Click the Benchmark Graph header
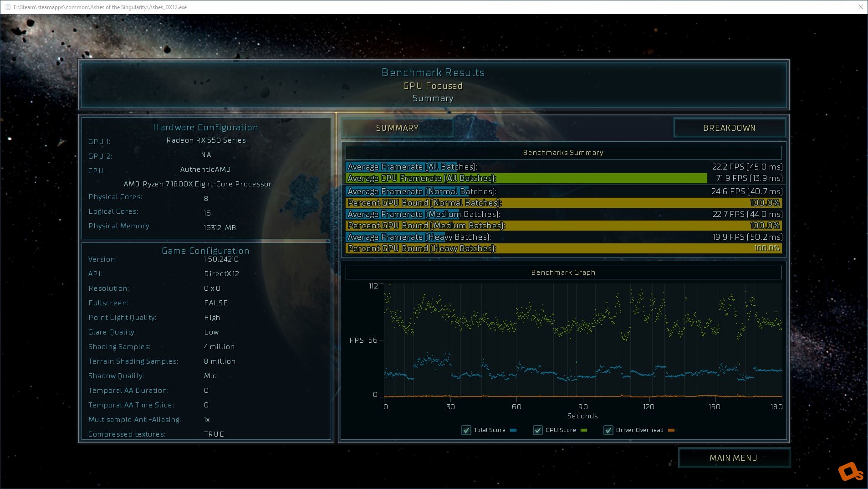This screenshot has width=868, height=489. 563,273
